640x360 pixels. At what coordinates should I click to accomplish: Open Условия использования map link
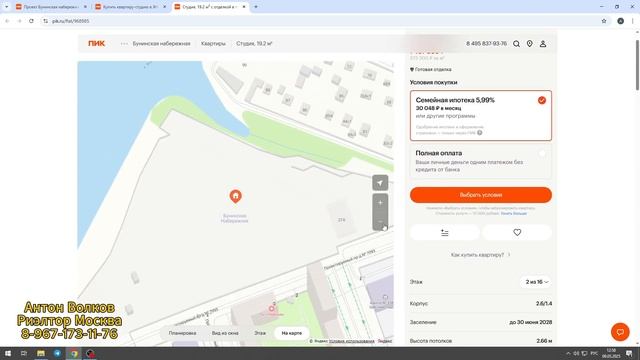[351, 341]
